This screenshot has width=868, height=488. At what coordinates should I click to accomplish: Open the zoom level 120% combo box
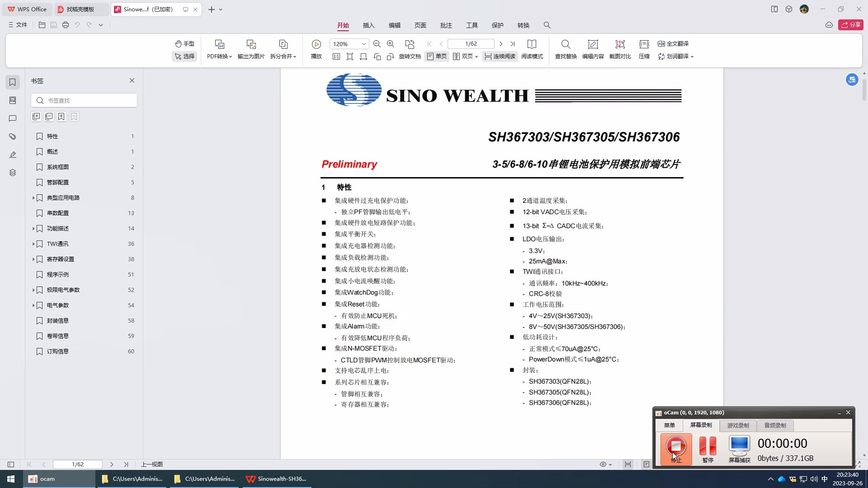pos(349,44)
